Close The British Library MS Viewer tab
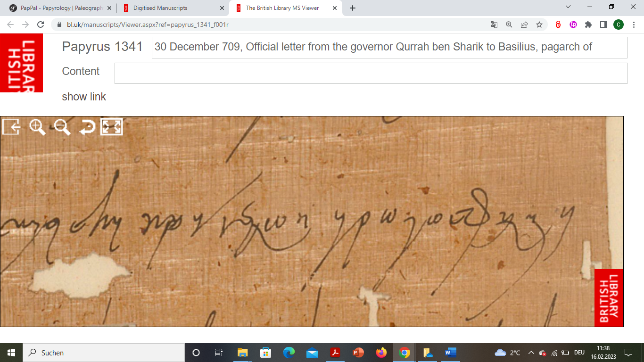The width and height of the screenshot is (644, 362). click(334, 8)
